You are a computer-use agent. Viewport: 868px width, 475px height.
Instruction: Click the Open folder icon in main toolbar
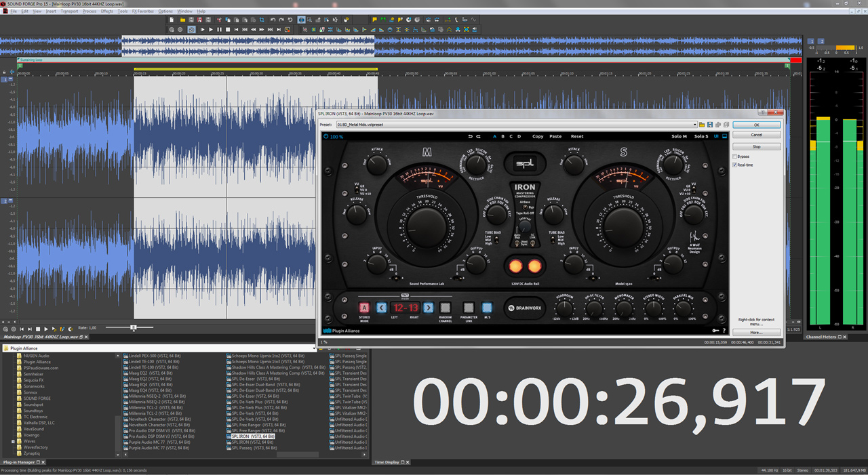click(182, 20)
